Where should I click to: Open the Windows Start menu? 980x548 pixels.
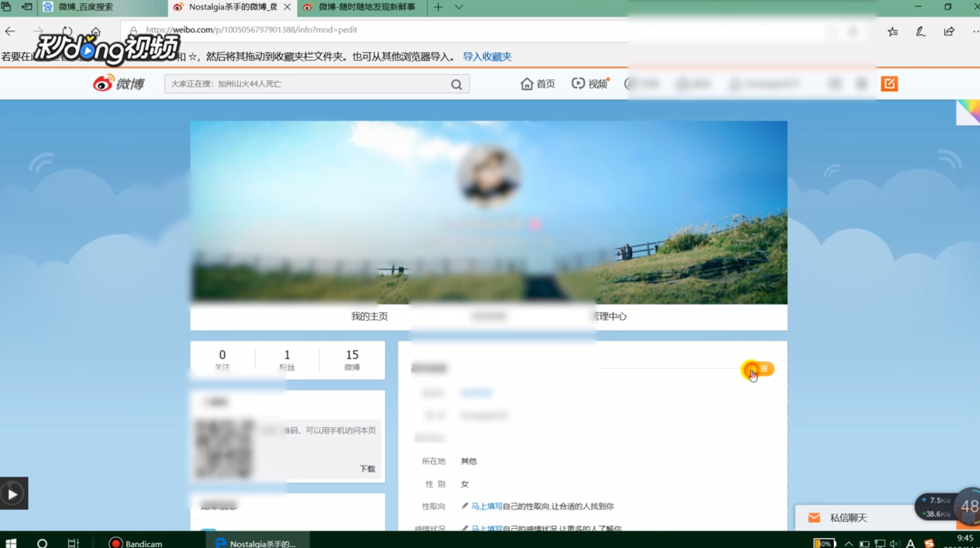point(11,542)
